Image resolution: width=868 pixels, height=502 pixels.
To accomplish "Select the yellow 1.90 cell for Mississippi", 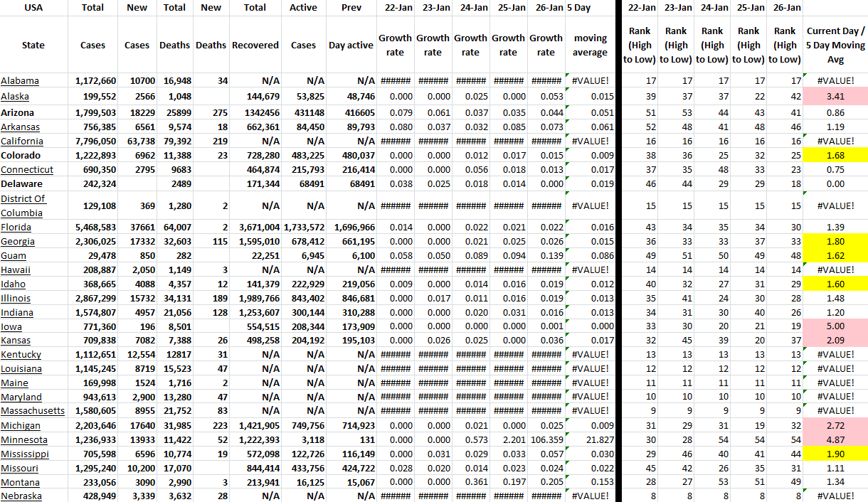I will (x=835, y=454).
